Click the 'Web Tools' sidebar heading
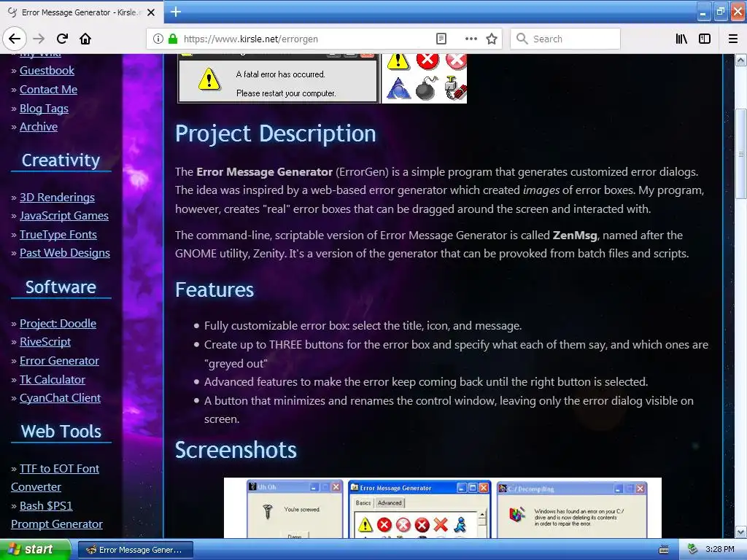Image resolution: width=747 pixels, height=560 pixels. tap(61, 432)
